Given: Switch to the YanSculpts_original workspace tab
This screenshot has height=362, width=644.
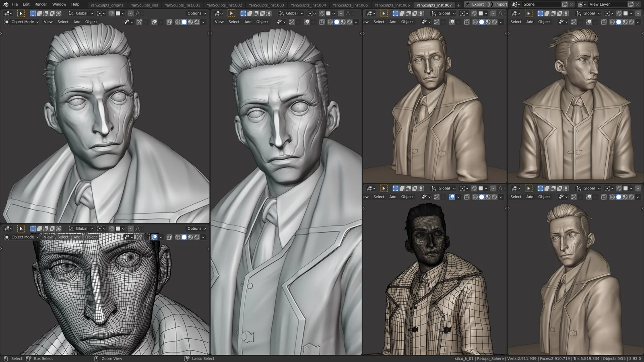Looking at the screenshot, I should coord(107,5).
